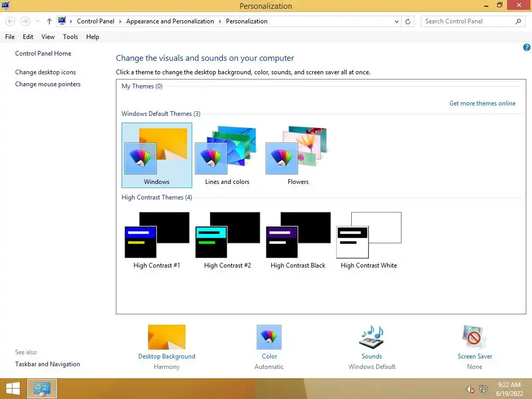Apply High Contrast Black theme
Viewport: 532px width, 399px height.
click(x=298, y=240)
